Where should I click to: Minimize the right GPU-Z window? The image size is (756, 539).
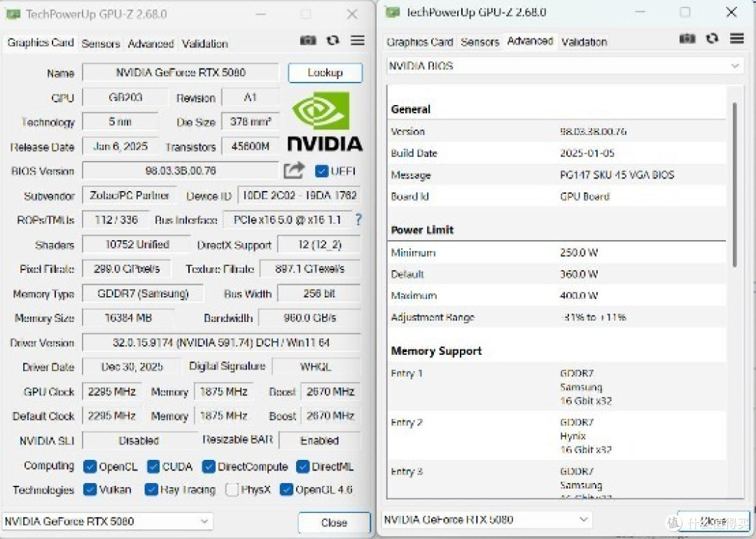coord(640,12)
